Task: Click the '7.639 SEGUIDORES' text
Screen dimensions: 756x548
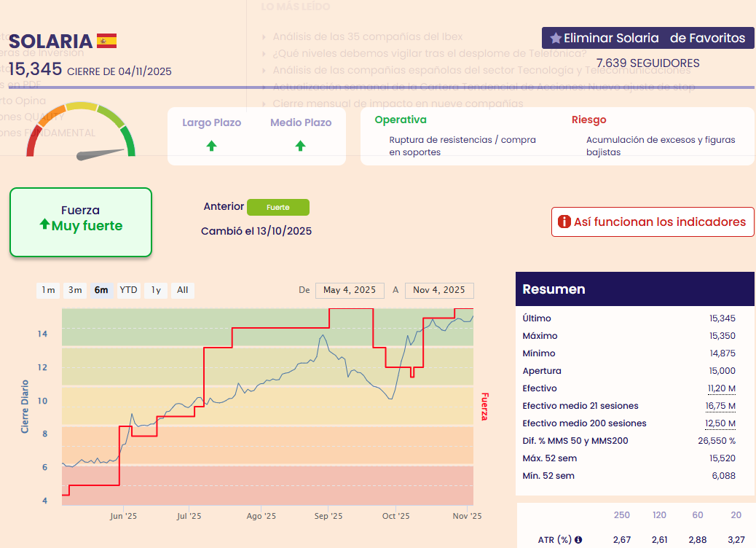Action: [x=648, y=63]
